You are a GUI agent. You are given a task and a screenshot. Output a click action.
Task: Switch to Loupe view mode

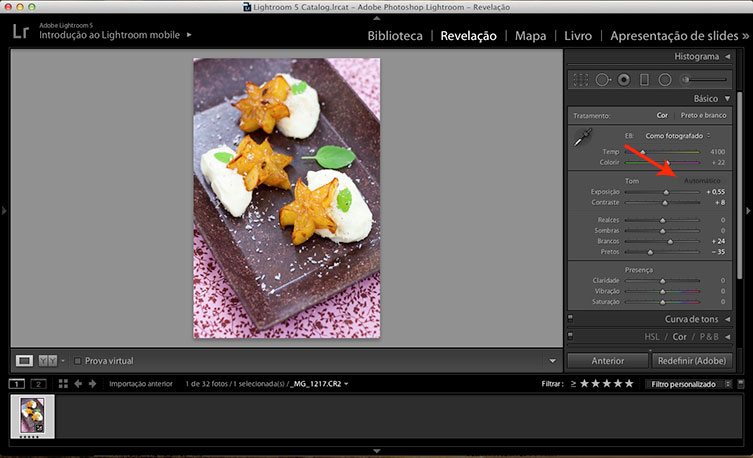pyautogui.click(x=26, y=360)
